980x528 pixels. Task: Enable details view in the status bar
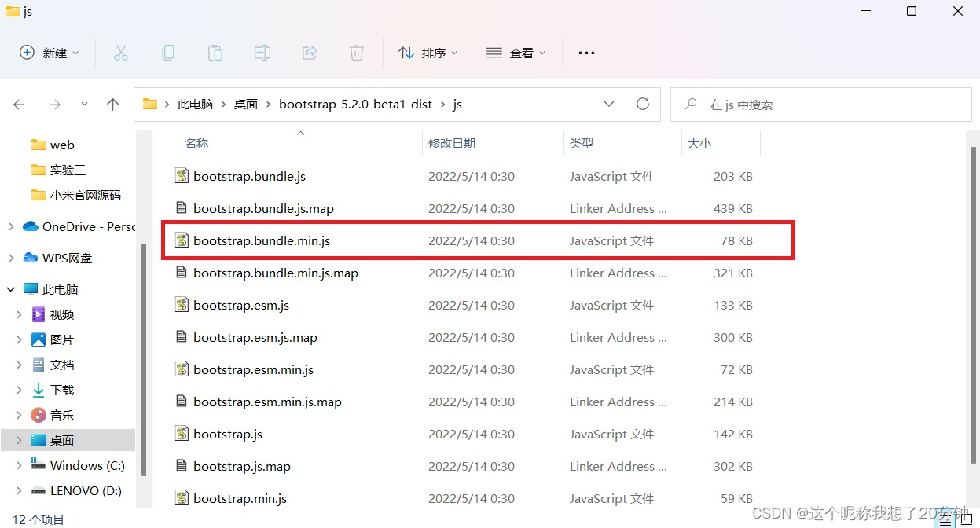pyautogui.click(x=945, y=519)
